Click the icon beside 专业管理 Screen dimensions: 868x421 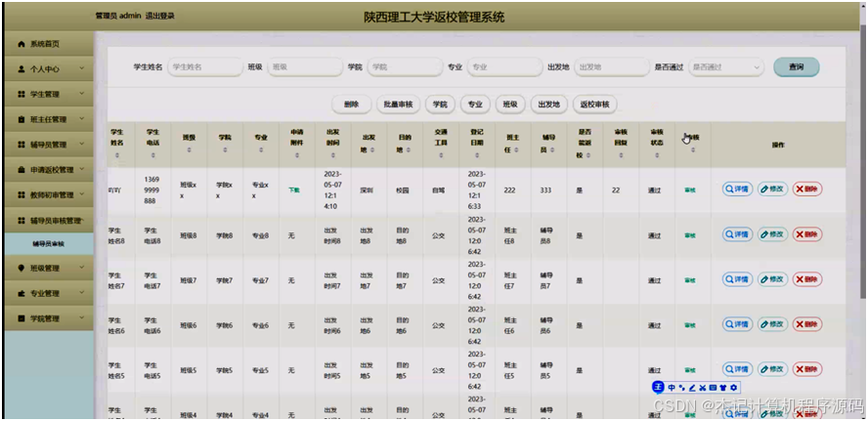[22, 294]
